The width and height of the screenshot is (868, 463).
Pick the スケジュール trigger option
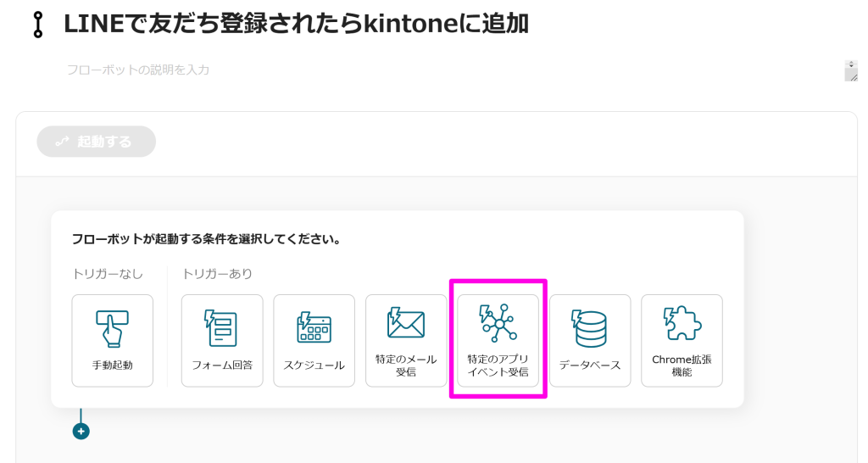(x=314, y=341)
